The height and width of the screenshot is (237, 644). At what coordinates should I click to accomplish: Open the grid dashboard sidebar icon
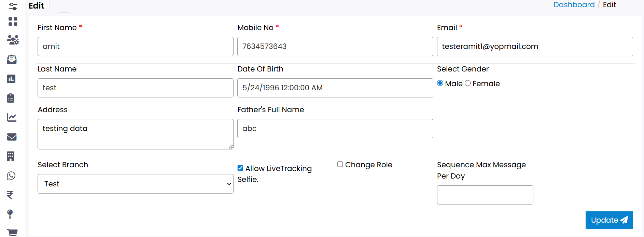click(x=13, y=22)
